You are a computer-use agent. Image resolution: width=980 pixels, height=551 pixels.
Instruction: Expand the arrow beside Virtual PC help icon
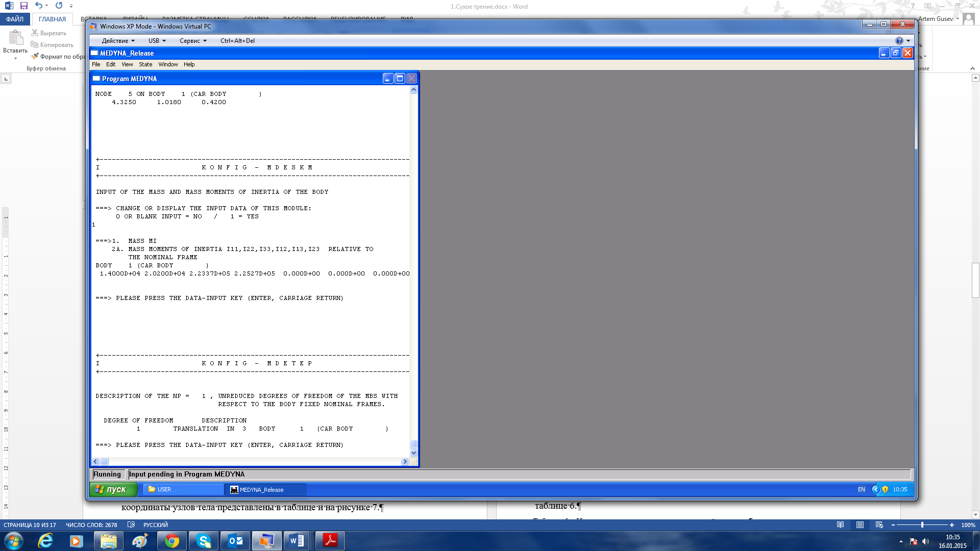908,41
